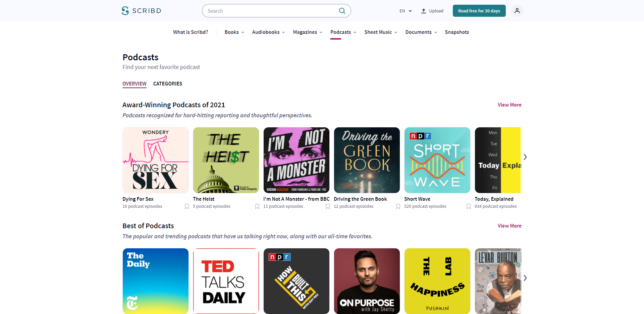This screenshot has height=314, width=644.
Task: Click "520 podcast episodes" text
Action: click(425, 206)
